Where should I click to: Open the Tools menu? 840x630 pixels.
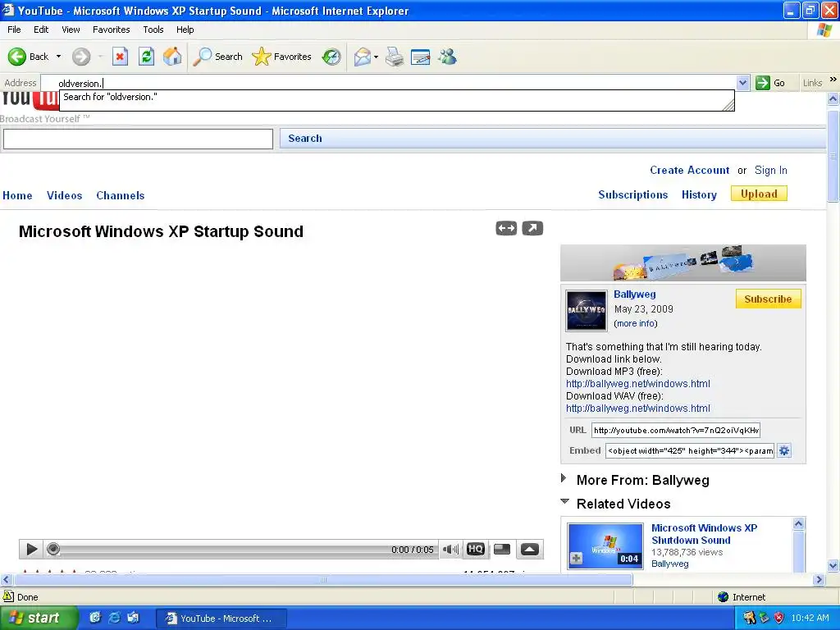pyautogui.click(x=153, y=30)
